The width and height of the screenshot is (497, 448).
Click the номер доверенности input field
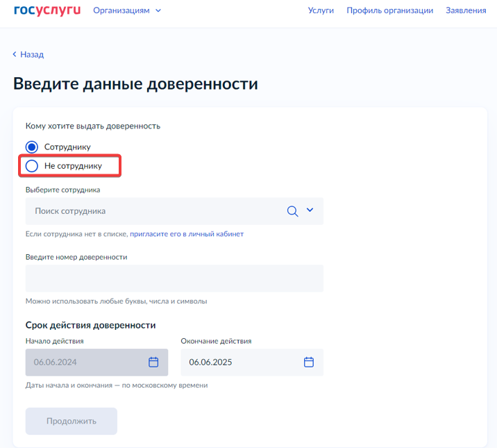(174, 279)
